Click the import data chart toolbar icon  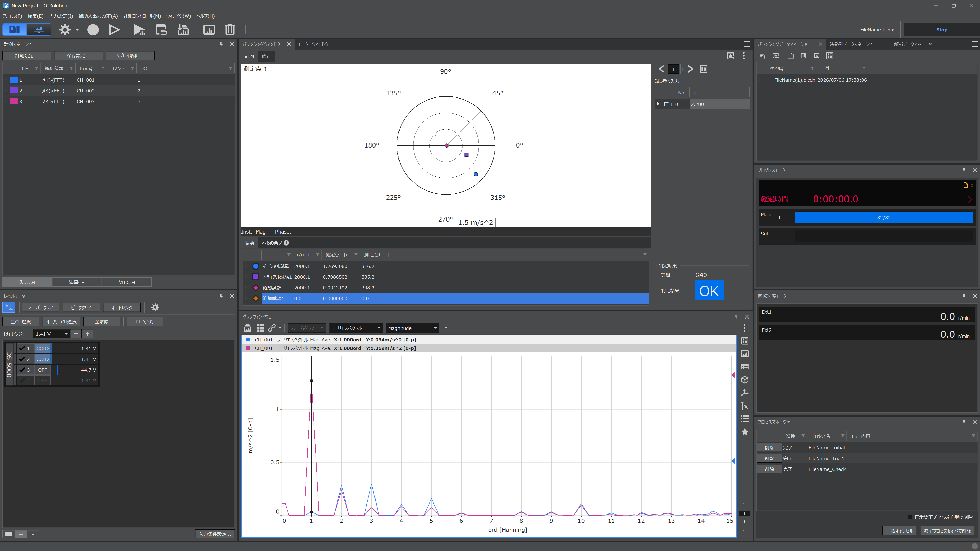pyautogui.click(x=183, y=30)
